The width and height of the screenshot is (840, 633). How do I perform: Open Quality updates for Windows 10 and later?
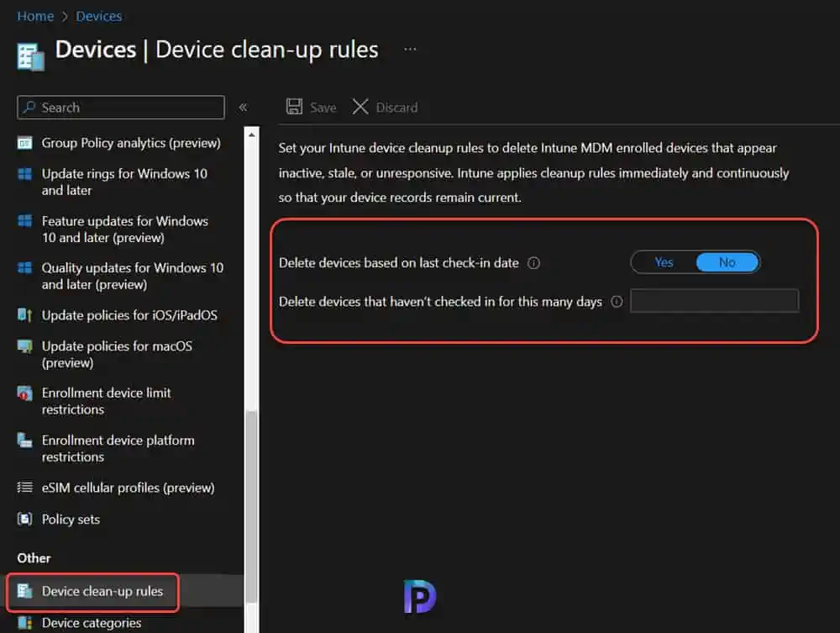coord(133,276)
